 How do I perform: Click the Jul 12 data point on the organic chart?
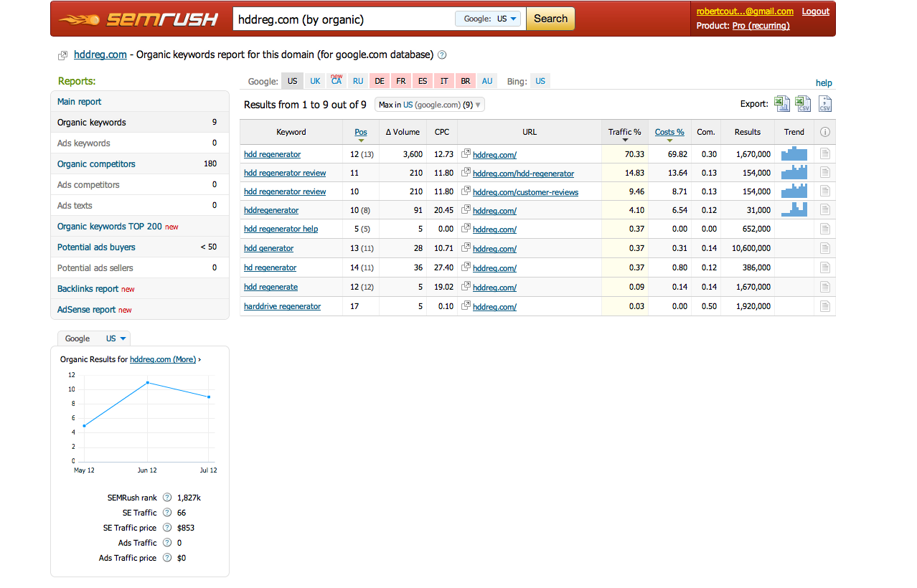pyautogui.click(x=209, y=397)
